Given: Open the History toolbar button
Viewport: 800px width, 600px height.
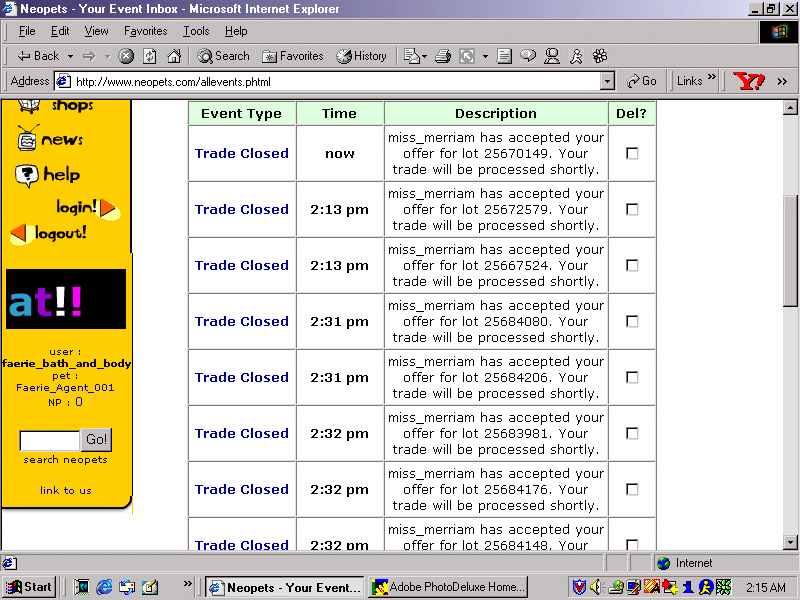Looking at the screenshot, I should 361,56.
